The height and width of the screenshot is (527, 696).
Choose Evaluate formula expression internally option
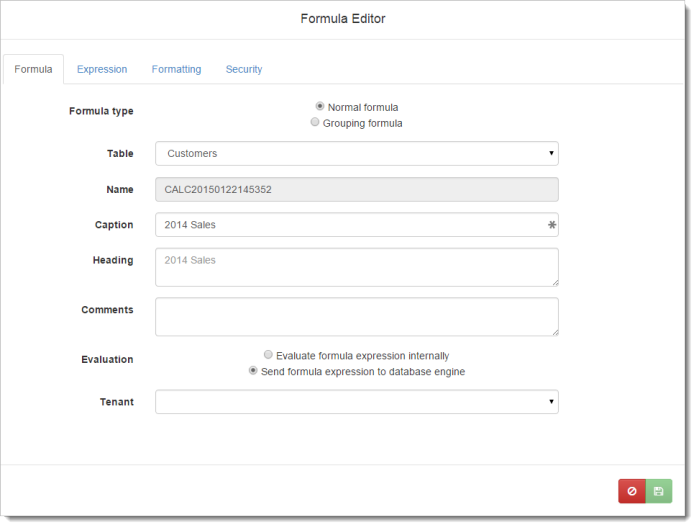pos(268,355)
